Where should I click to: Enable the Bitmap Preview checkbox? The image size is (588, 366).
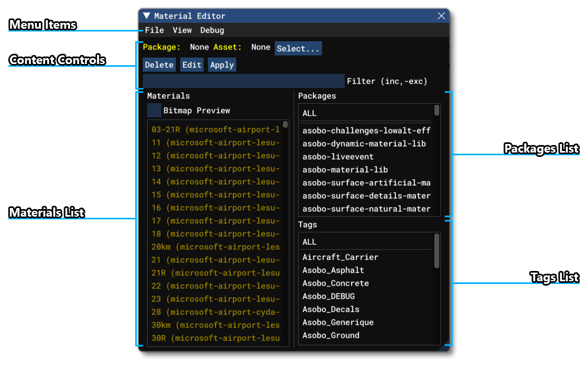(154, 110)
